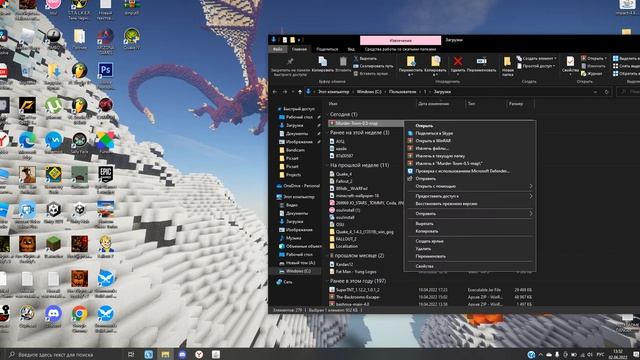Open Создать элемент dropdown in ribbon
This screenshot has width=640, height=360.
pos(536,59)
